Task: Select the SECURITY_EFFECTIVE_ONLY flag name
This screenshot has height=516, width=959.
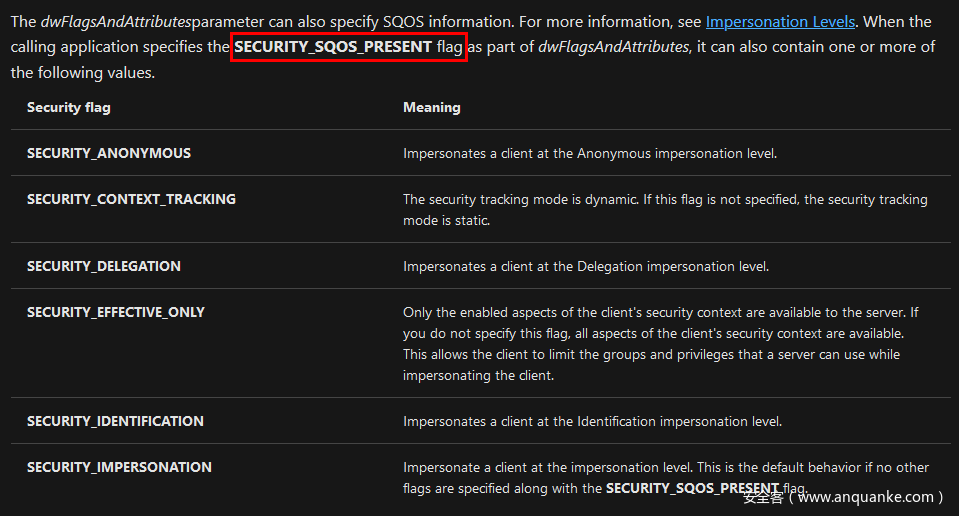Action: (x=116, y=312)
